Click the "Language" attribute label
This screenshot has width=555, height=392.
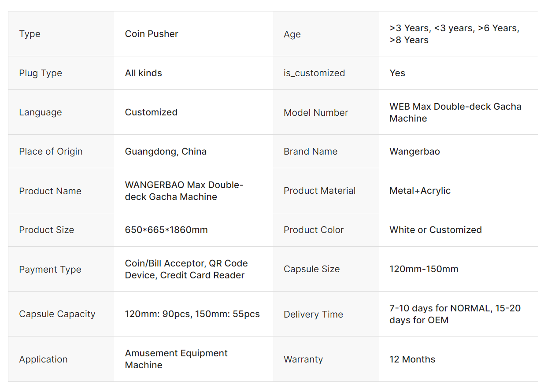point(41,112)
